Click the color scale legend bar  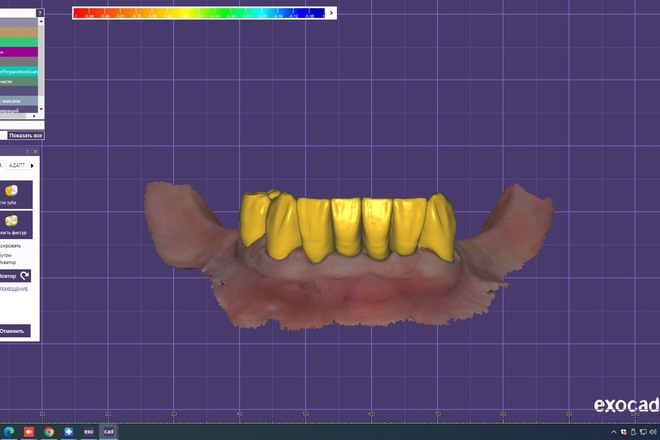tap(200, 13)
